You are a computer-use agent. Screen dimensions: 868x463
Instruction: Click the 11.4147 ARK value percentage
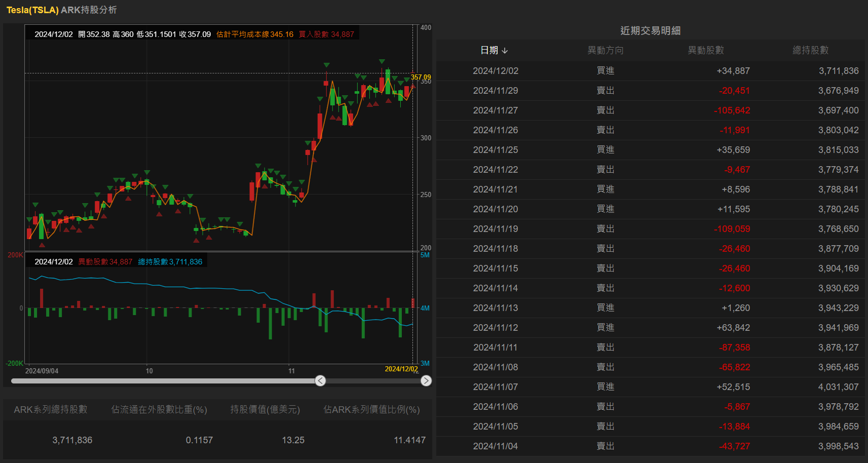[409, 440]
